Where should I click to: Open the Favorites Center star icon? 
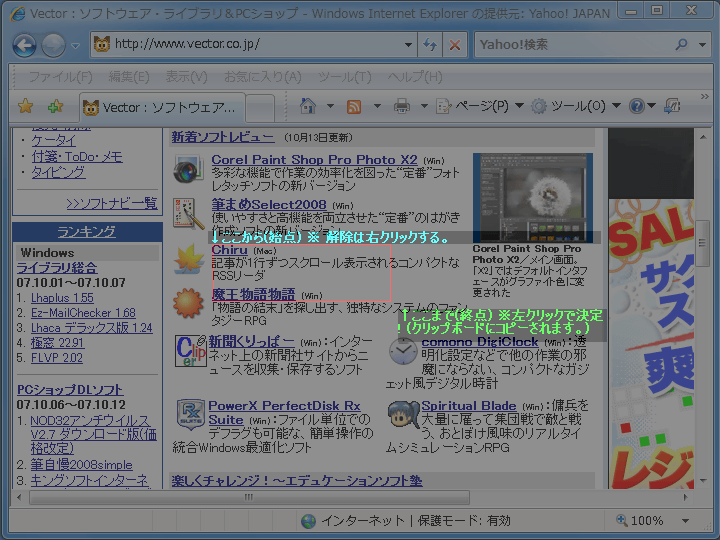(x=26, y=107)
